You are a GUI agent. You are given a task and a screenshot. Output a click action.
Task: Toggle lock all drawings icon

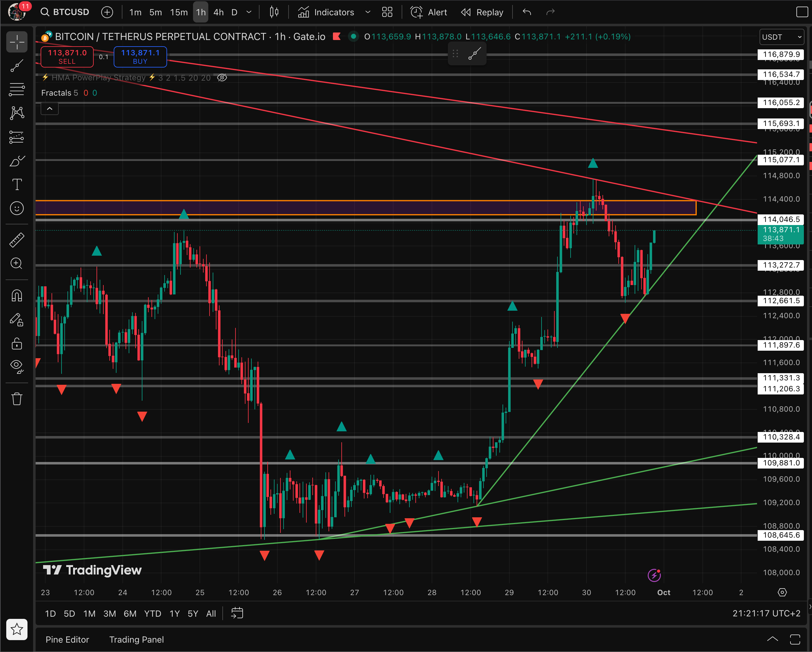coord(17,344)
